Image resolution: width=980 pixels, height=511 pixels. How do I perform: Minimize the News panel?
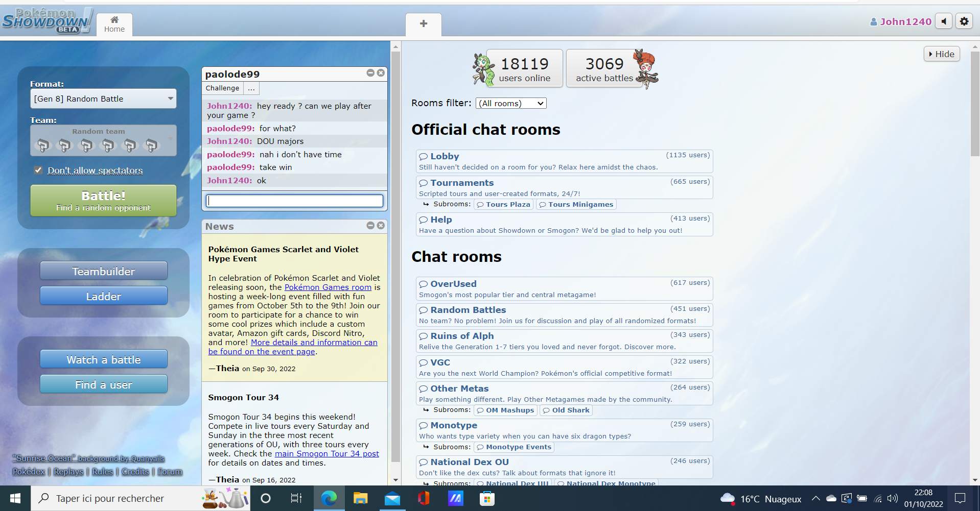tap(370, 226)
